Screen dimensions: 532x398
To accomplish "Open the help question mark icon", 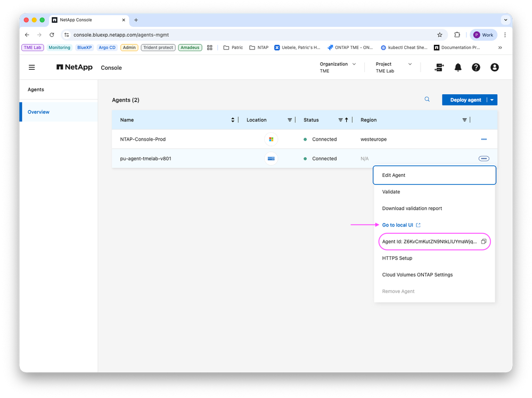I will [476, 67].
